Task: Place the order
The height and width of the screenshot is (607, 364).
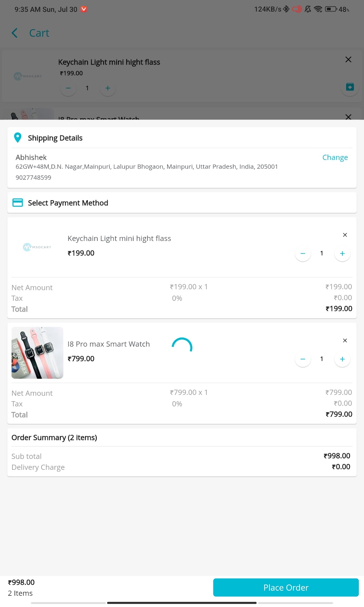Action: tap(286, 587)
